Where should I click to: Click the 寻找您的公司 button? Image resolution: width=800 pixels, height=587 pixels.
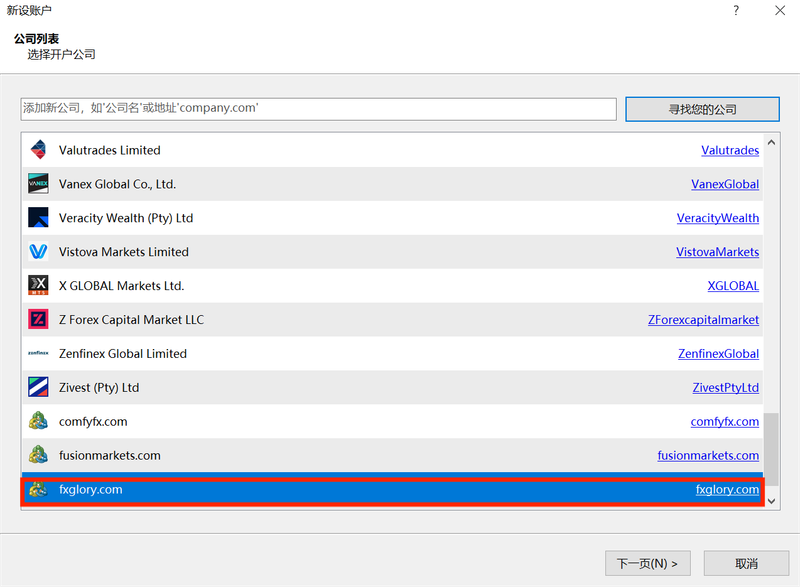point(702,109)
